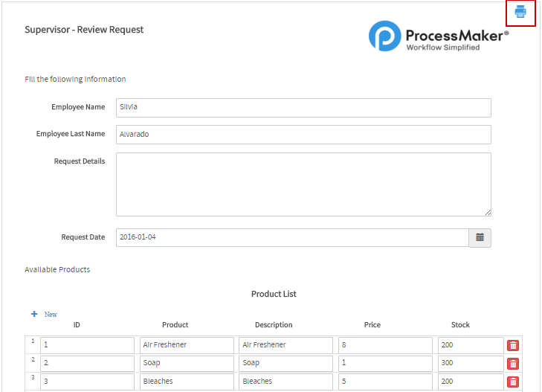Select the ID field in row 3

tap(87, 382)
